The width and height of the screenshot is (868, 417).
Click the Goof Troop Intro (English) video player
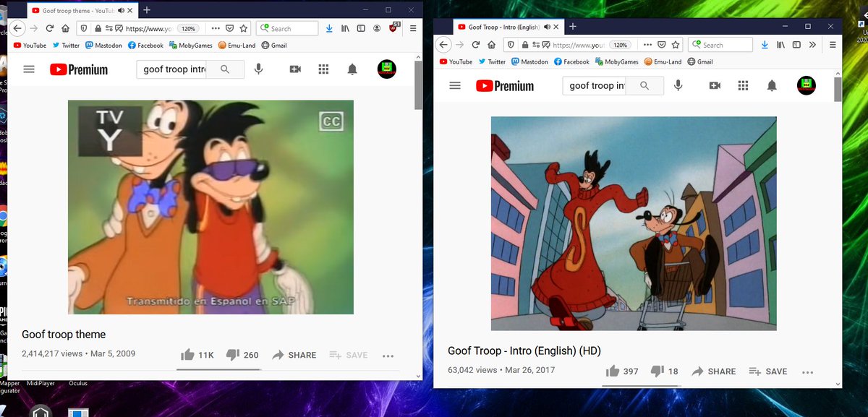(x=634, y=223)
